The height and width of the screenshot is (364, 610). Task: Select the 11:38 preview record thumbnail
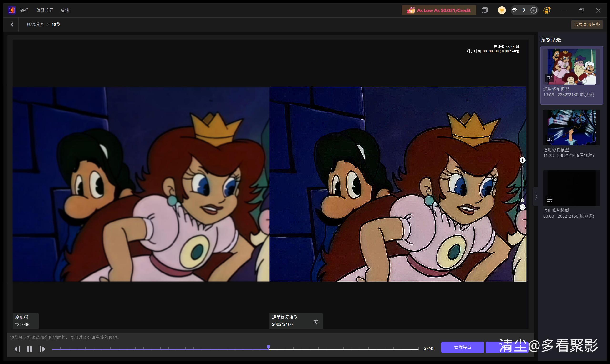click(x=571, y=127)
